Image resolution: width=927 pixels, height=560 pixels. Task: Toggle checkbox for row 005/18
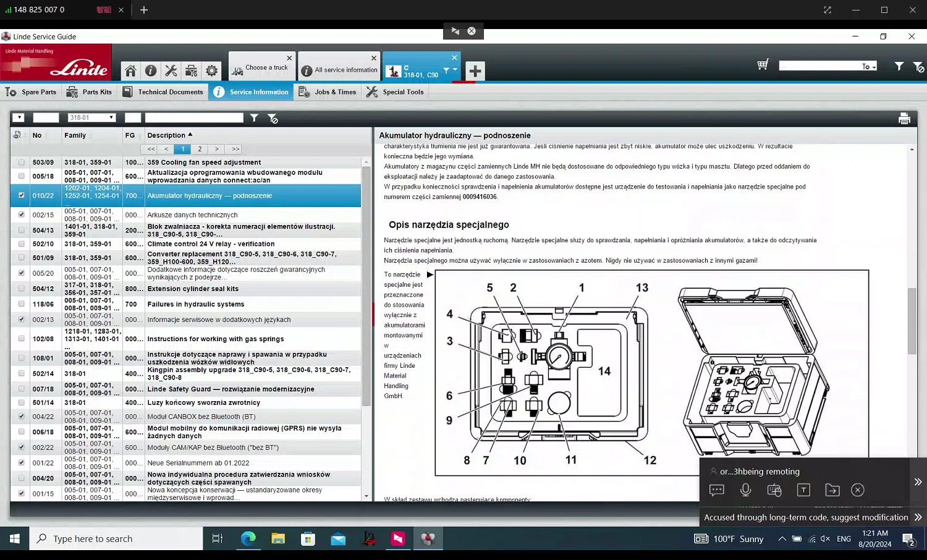click(x=22, y=177)
